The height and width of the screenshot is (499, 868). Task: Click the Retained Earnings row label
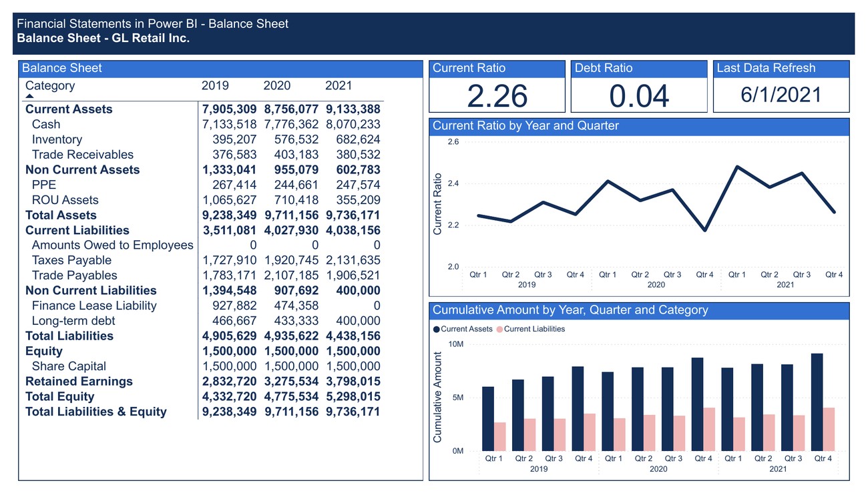79,381
